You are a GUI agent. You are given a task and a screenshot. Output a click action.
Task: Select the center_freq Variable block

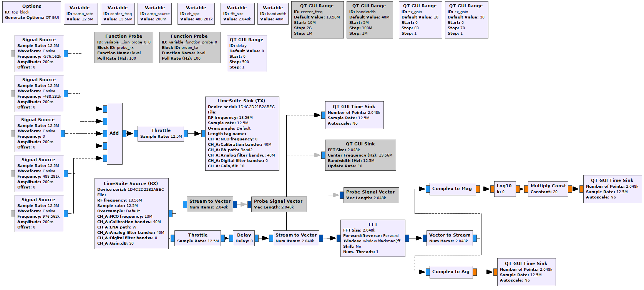118,14
